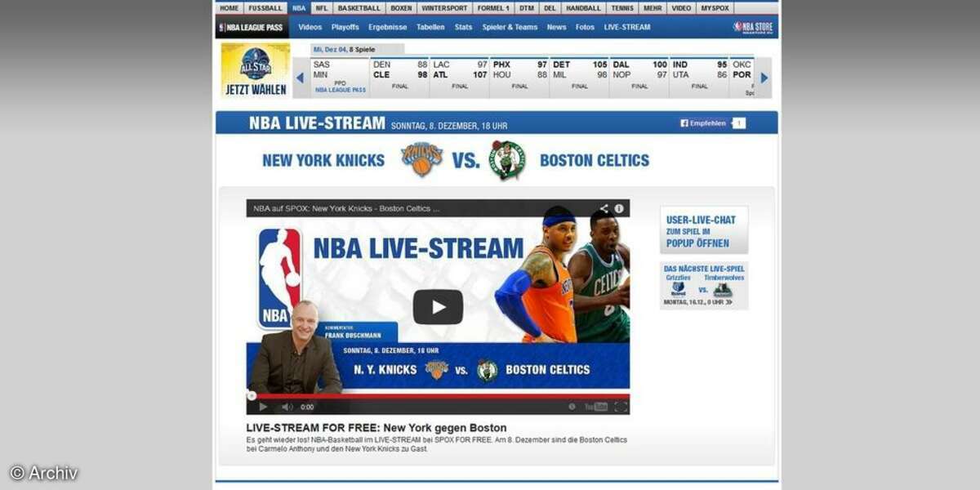Screen dimensions: 980x490
Task: Open the next live game Grizzlies vs. Timberwolves box
Action: point(704,285)
